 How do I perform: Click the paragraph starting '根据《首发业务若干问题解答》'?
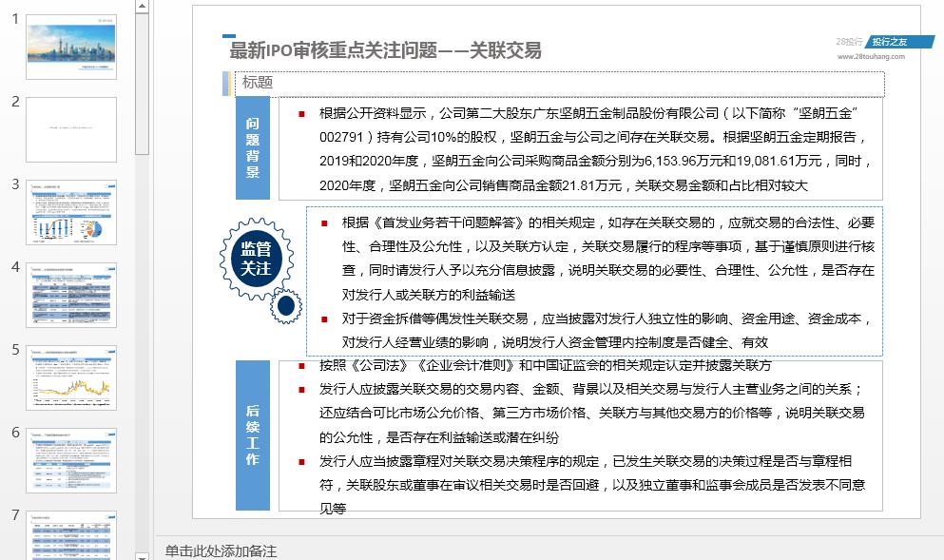point(607,259)
